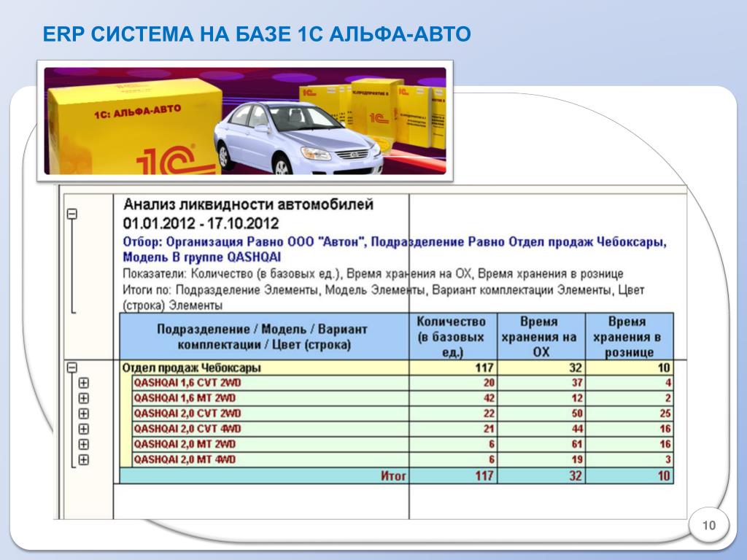Select the QASHQAI 2,0 CVT 4WD label

point(187,429)
